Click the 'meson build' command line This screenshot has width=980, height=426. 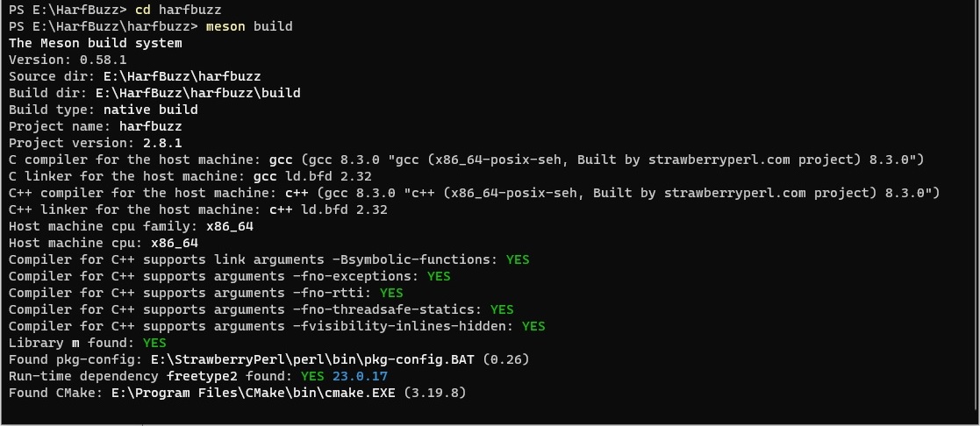click(249, 27)
